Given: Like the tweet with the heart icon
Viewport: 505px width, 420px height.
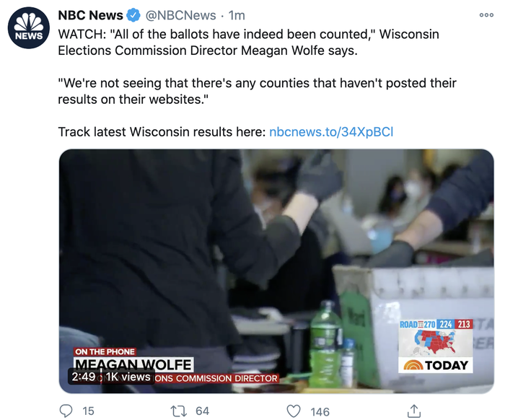Looking at the screenshot, I should click(x=294, y=411).
